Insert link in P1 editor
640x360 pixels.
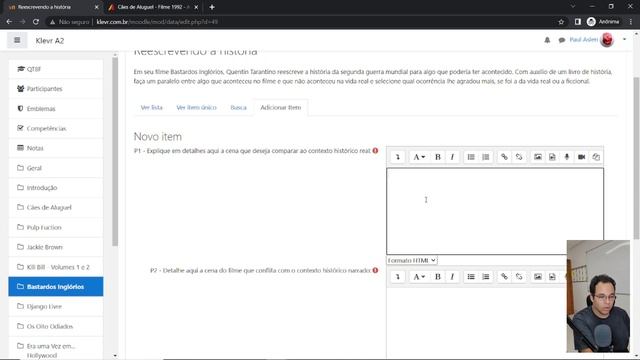(504, 157)
